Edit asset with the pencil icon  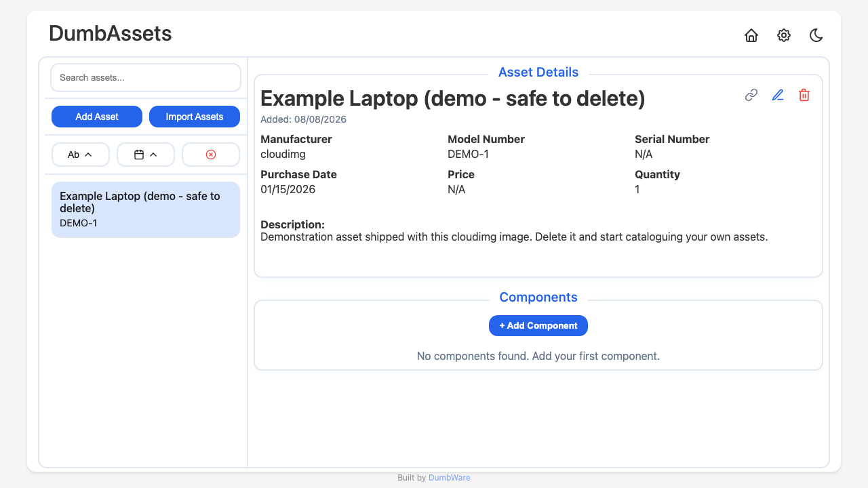[x=778, y=95]
